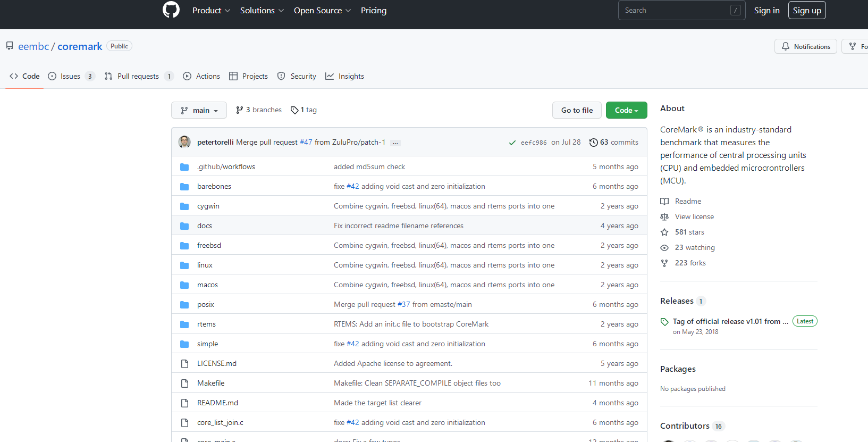868x442 pixels.
Task: Expand commit message ellipsis button
Action: click(x=395, y=143)
